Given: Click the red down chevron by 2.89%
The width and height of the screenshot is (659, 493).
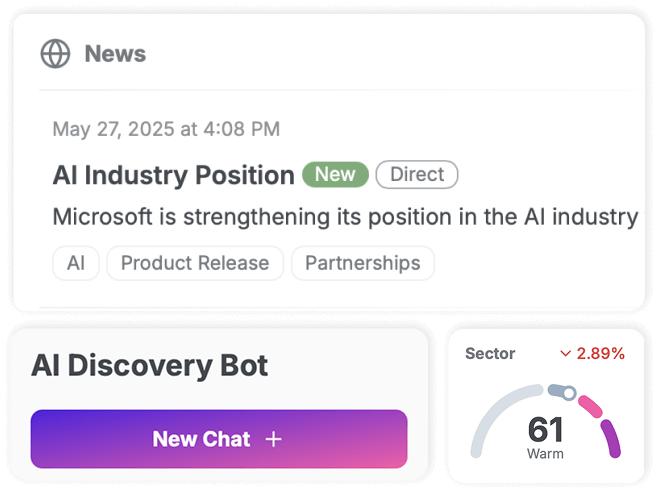Looking at the screenshot, I should 566,353.
